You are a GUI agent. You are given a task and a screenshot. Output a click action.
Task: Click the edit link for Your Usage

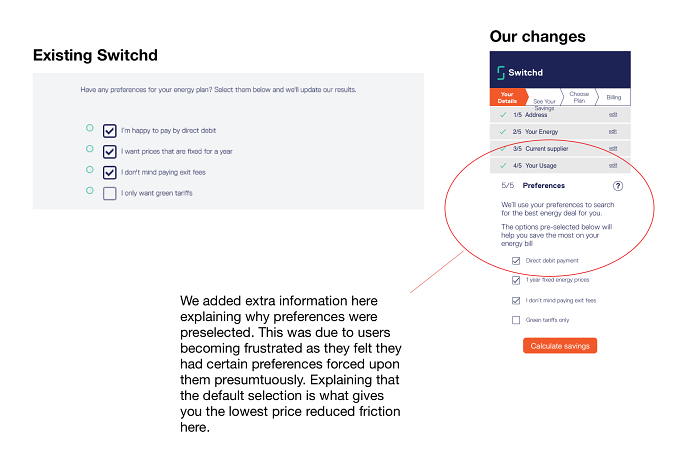click(613, 166)
